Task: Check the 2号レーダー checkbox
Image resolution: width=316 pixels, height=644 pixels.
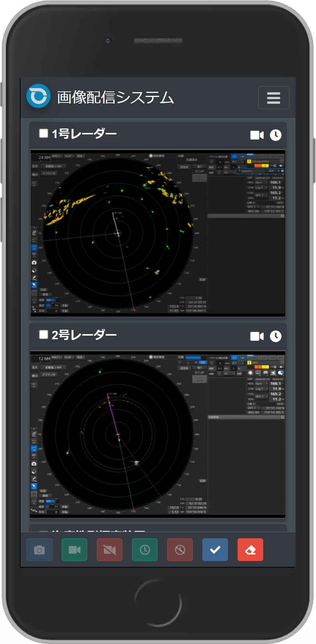Action: (x=44, y=334)
